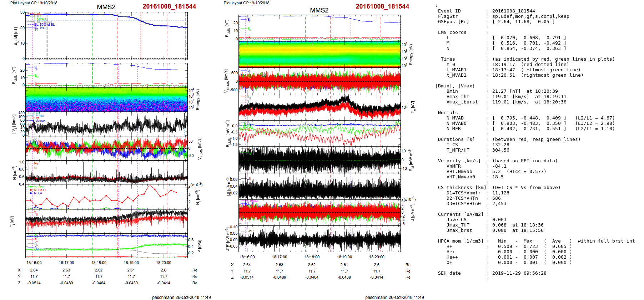Select the CS thickness [km] heading

462,188
